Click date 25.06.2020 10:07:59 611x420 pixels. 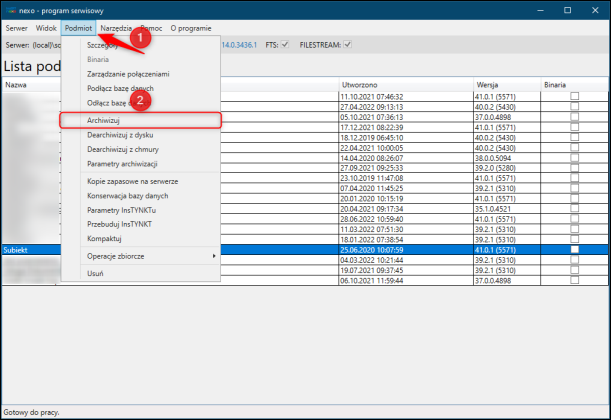372,250
